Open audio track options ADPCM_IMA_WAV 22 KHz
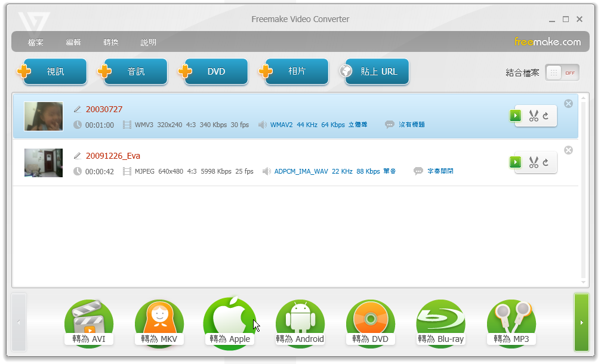The height and width of the screenshot is (364, 601). pyautogui.click(x=335, y=171)
